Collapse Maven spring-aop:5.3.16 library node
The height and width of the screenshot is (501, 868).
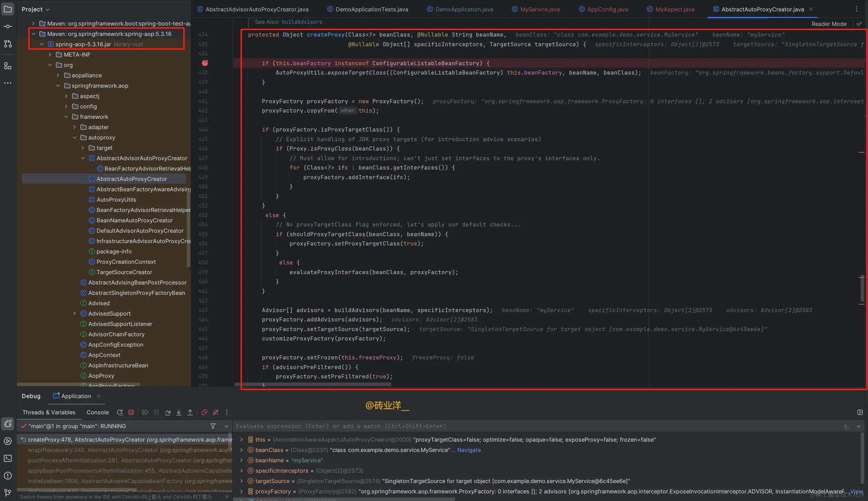pos(33,34)
